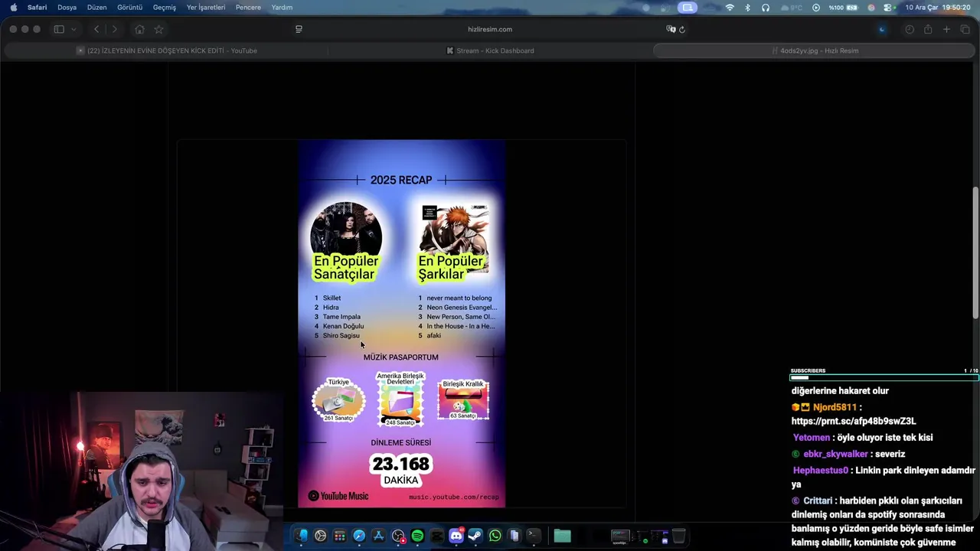Screen dimensions: 980x551
Task: Select the 4ods2yv.jpg - Hızlı Resim tab
Action: tap(814, 51)
